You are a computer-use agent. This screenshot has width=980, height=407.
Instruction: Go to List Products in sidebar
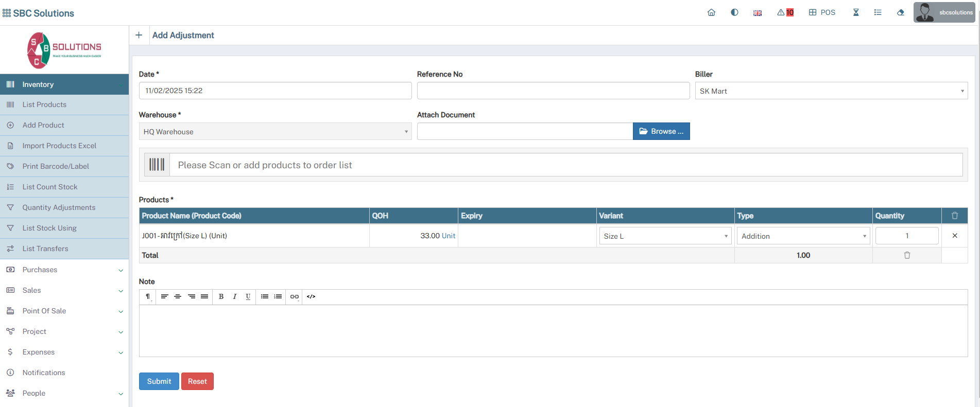pos(44,104)
